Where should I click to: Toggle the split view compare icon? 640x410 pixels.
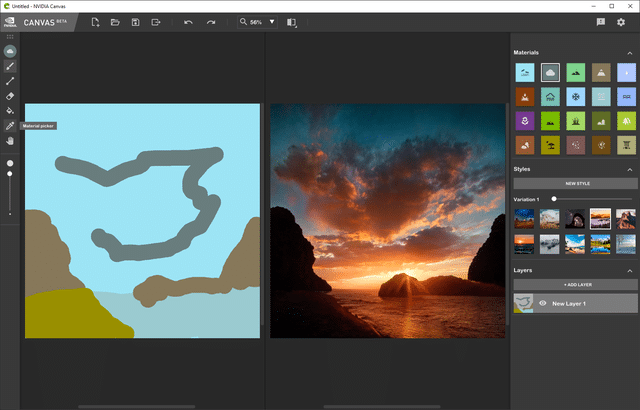tap(291, 22)
